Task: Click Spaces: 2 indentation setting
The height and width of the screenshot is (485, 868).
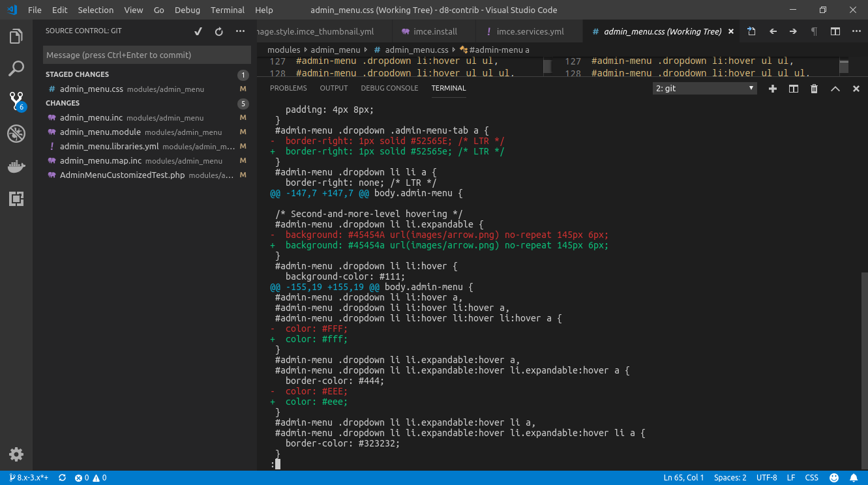Action: [730, 478]
